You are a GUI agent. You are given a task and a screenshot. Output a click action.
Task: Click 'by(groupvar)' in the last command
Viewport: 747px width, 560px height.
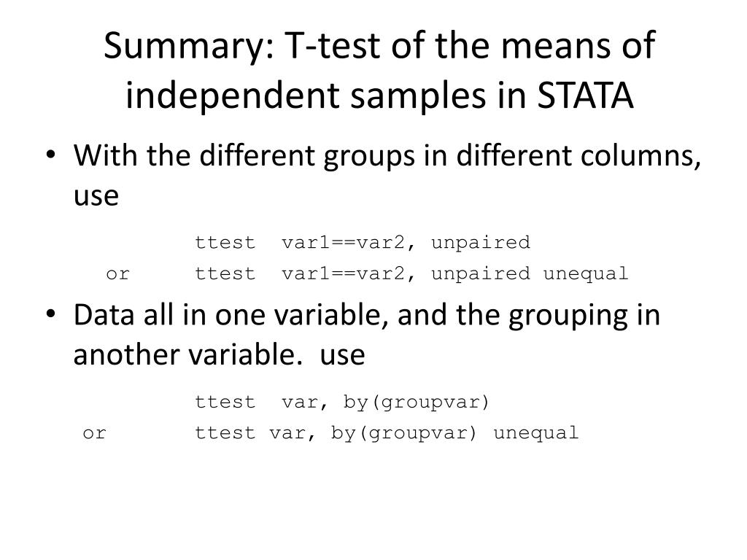click(403, 433)
